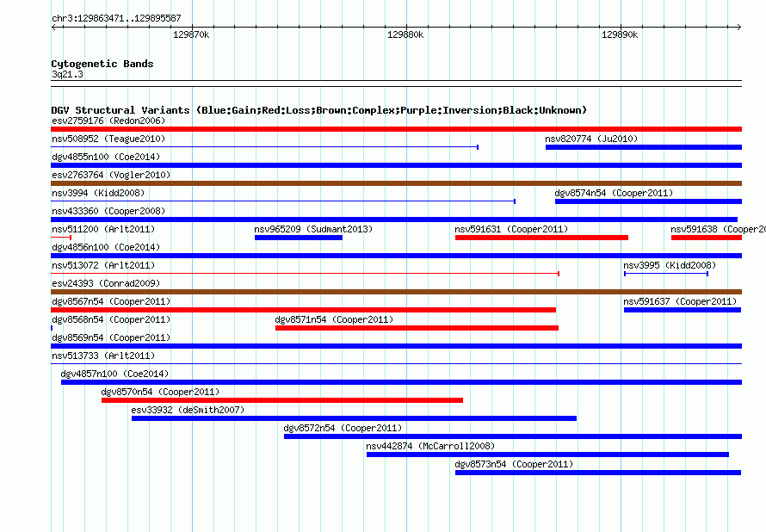
Task: Click the dgv8570n54 (Cooper2011) red bar
Action: (282, 400)
